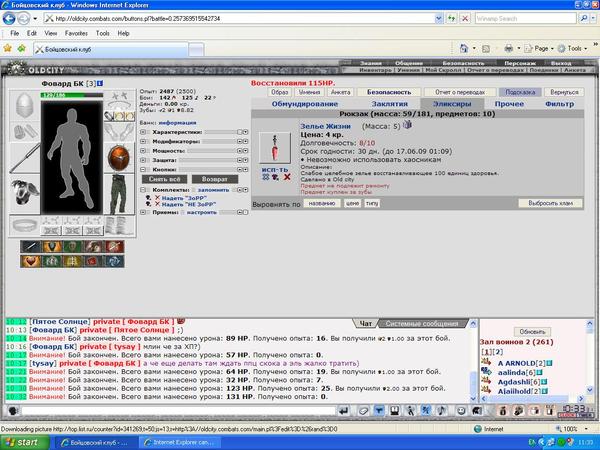
Task: Open the Tools menu in menu bar
Action: coord(103,33)
